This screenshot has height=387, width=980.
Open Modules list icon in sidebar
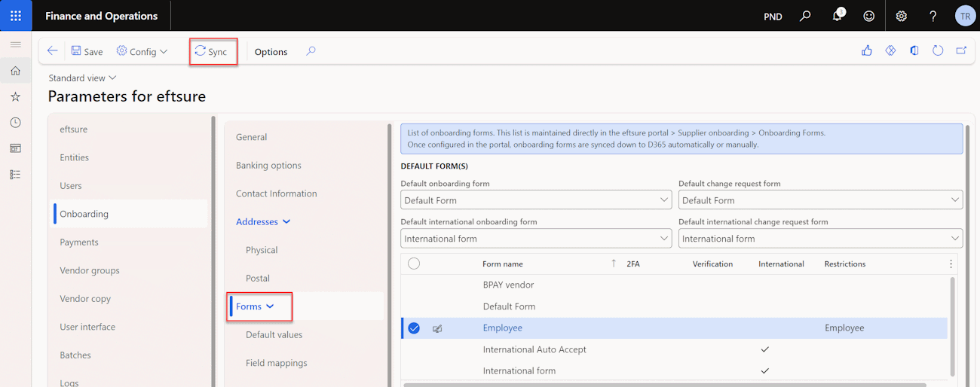pos(15,174)
